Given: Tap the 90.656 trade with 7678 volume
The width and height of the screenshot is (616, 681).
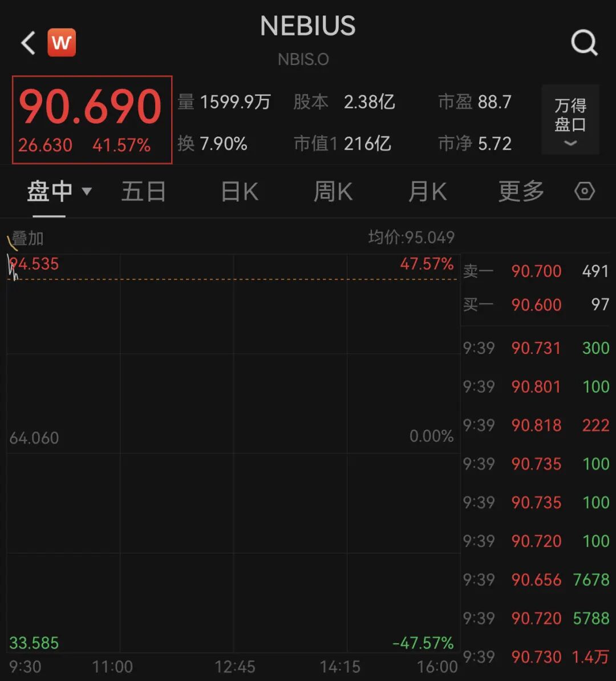Looking at the screenshot, I should [535, 580].
